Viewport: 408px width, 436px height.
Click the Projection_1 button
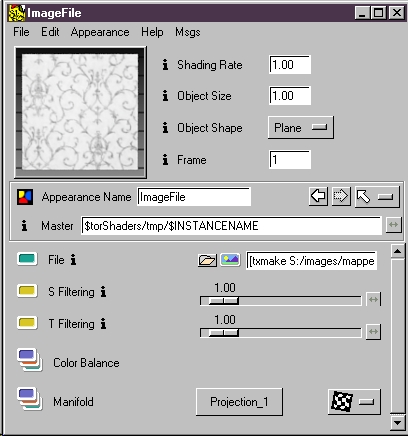(x=239, y=402)
